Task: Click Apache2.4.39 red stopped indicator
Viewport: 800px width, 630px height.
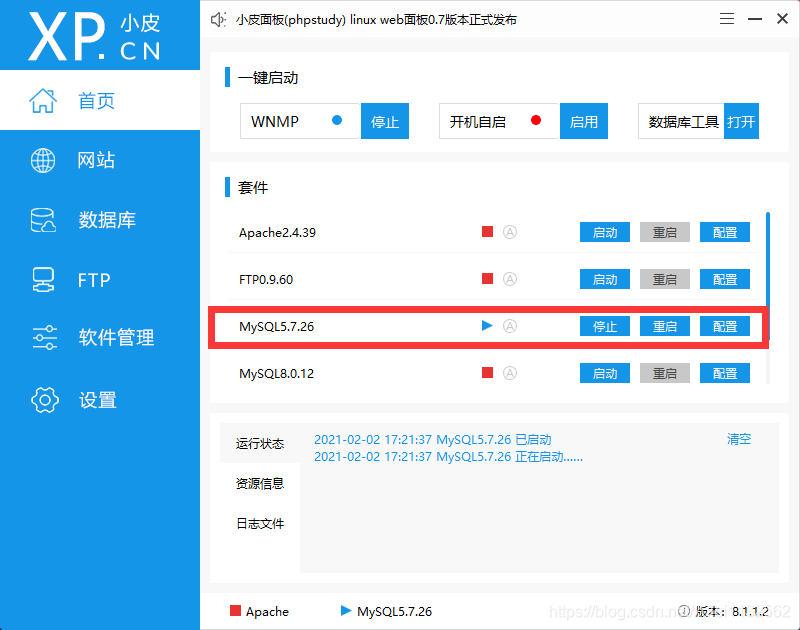Action: click(x=487, y=232)
